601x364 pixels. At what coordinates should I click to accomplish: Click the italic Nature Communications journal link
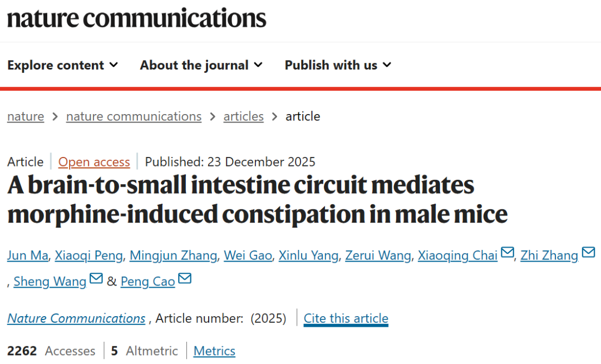(x=76, y=318)
